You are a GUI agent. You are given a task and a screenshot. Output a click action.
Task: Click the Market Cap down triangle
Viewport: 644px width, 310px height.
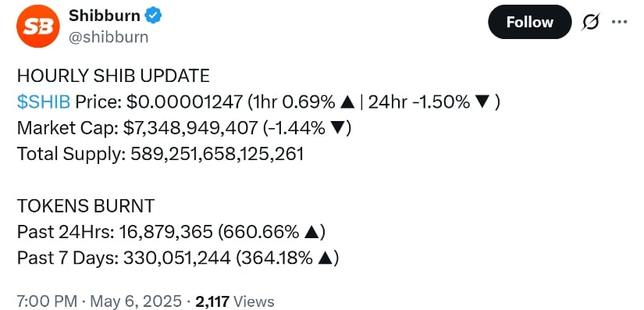click(x=337, y=129)
